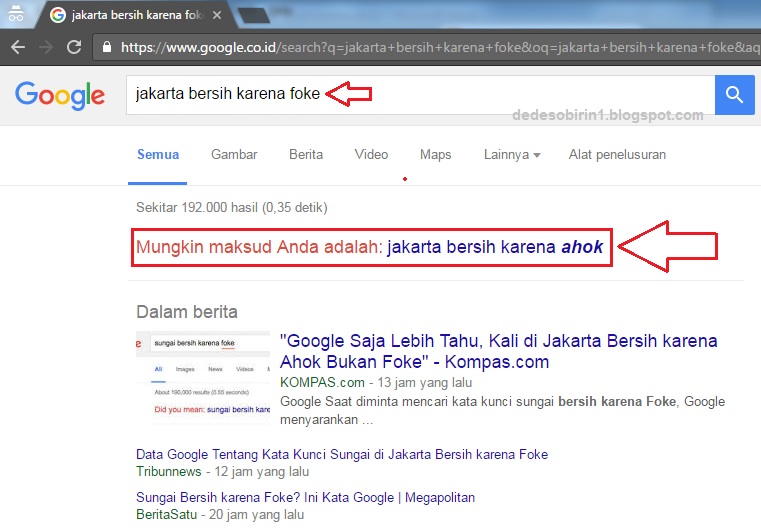Viewport: 761px width, 532px height.
Task: Open a new tab with the new-tab button
Action: tap(254, 15)
